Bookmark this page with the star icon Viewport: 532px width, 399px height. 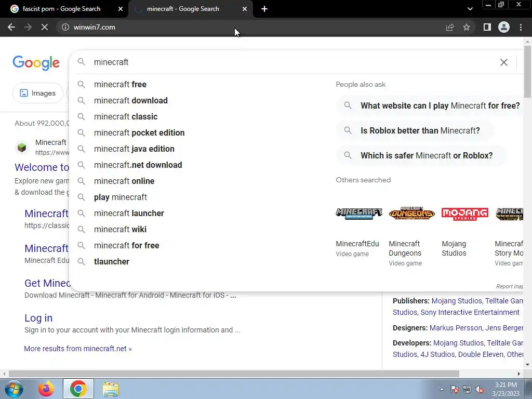[467, 27]
